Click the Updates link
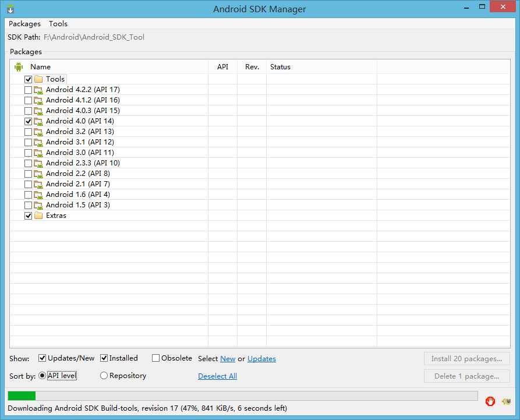 tap(261, 359)
